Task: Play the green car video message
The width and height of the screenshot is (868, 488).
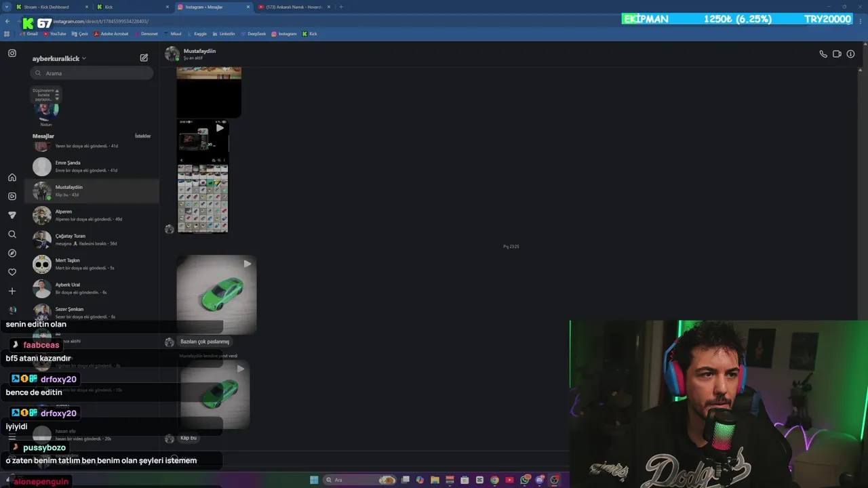Action: [216, 295]
